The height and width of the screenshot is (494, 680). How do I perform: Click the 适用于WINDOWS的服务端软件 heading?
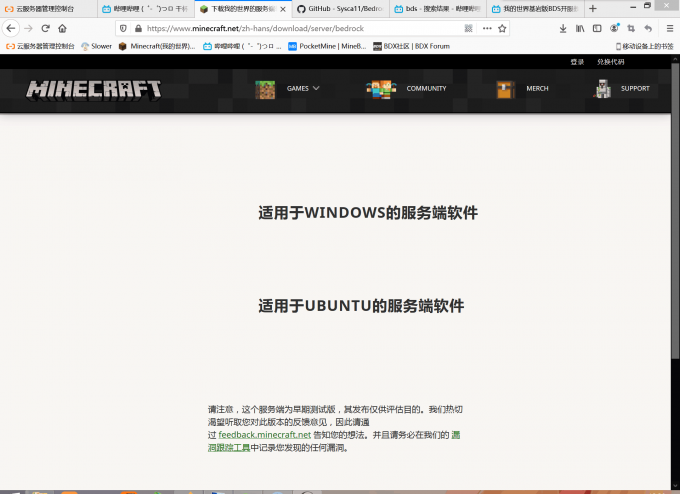[x=368, y=213]
